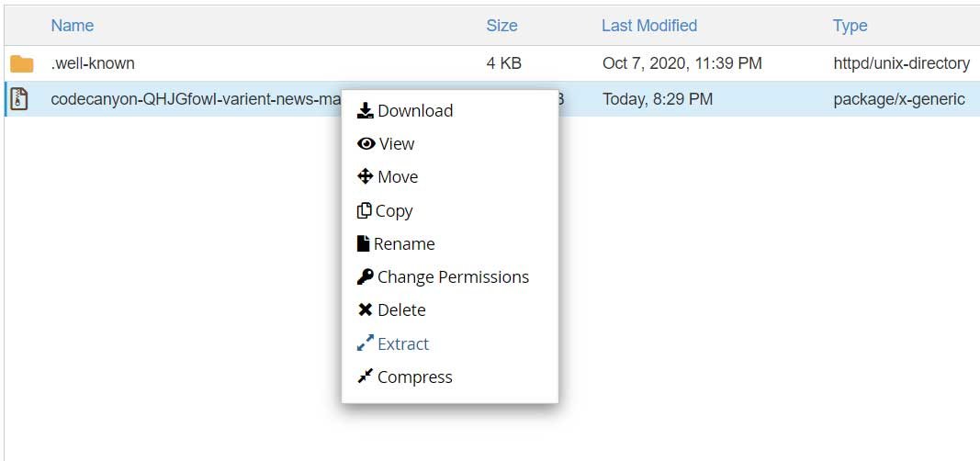Sort files by Name column header
The width and height of the screenshot is (980, 461).
pos(73,26)
